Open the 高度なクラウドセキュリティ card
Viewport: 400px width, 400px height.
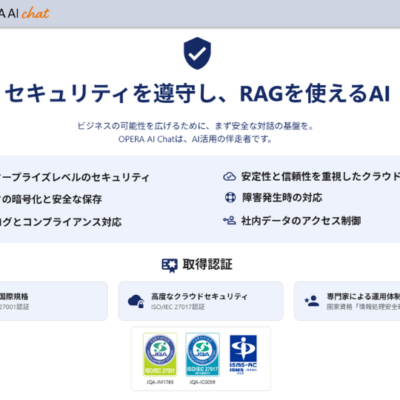201,301
